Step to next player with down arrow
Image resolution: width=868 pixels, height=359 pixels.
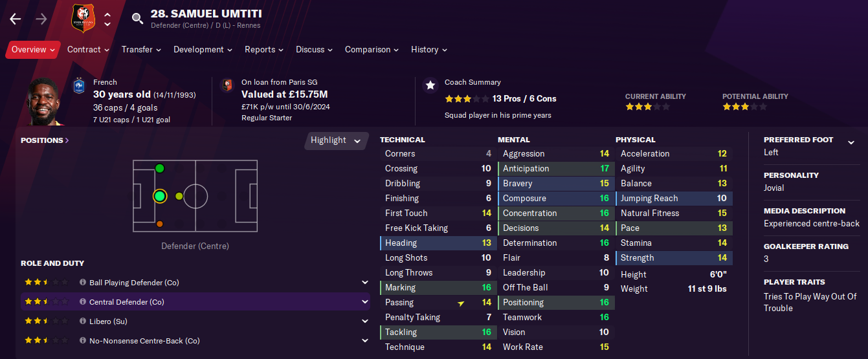(x=107, y=25)
